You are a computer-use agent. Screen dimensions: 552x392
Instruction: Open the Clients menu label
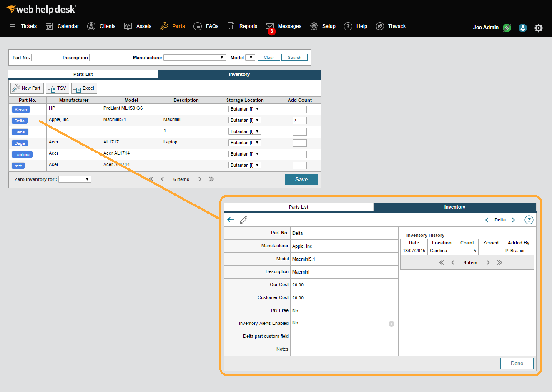pos(108,26)
